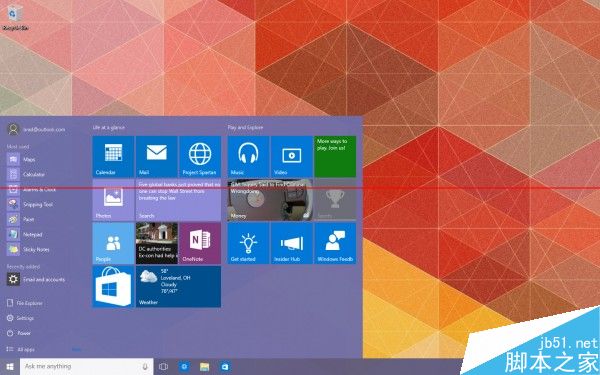Open the Money live tile

click(x=270, y=200)
